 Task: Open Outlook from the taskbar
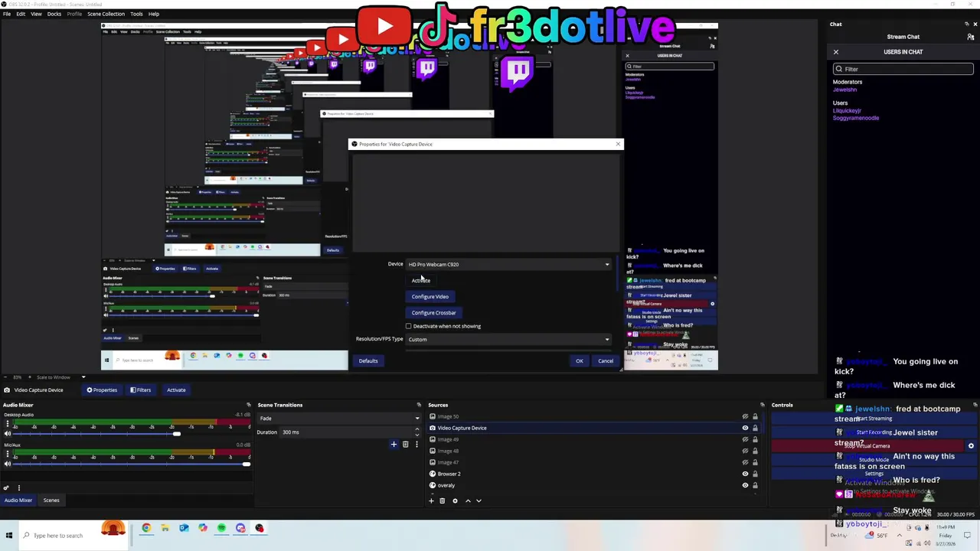pos(184,528)
